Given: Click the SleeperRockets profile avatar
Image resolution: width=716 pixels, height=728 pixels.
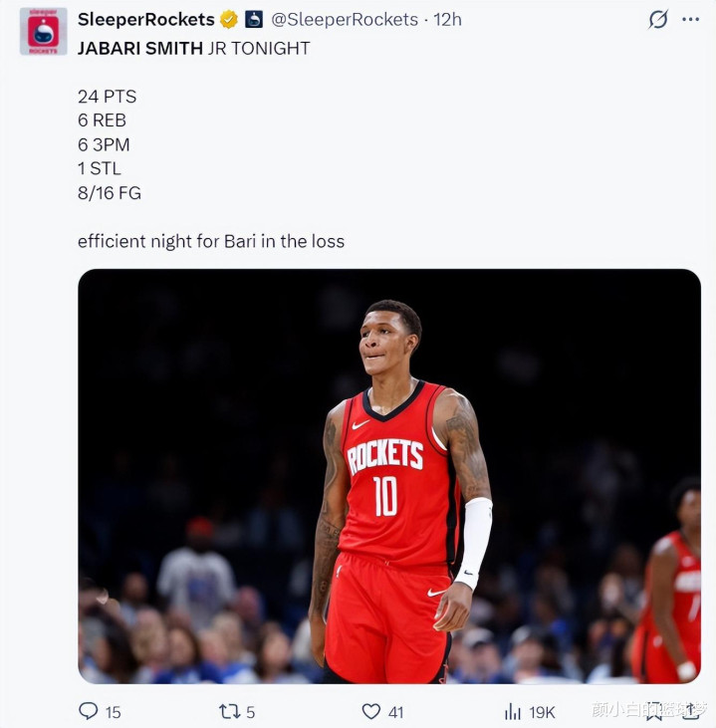Looking at the screenshot, I should point(43,31).
